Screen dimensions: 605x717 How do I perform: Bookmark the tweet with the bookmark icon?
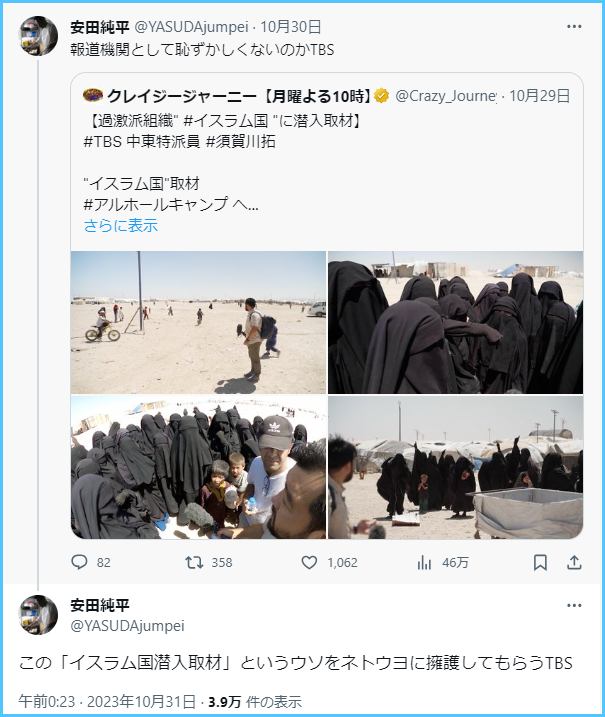coord(540,562)
